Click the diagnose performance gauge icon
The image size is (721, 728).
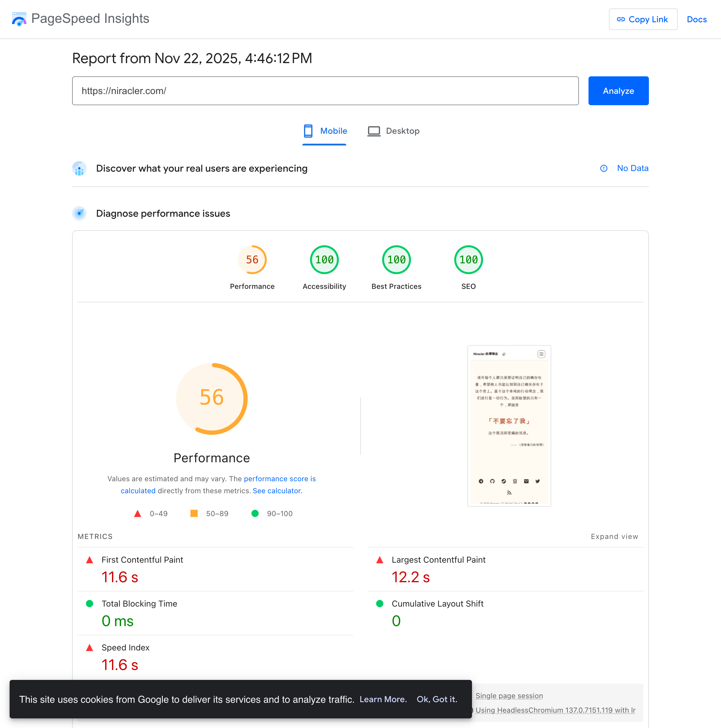pyautogui.click(x=80, y=213)
